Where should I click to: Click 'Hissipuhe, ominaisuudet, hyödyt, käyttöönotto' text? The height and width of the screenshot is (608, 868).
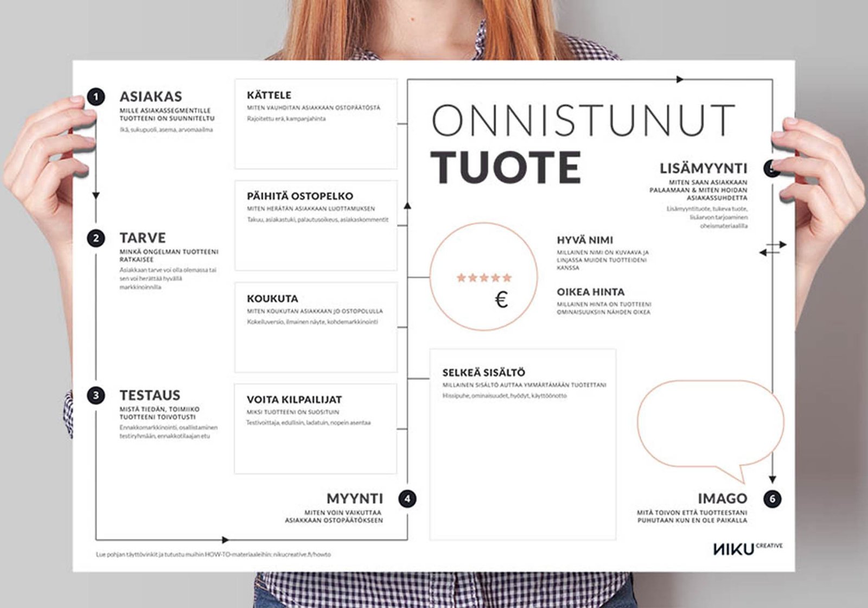pyautogui.click(x=505, y=396)
